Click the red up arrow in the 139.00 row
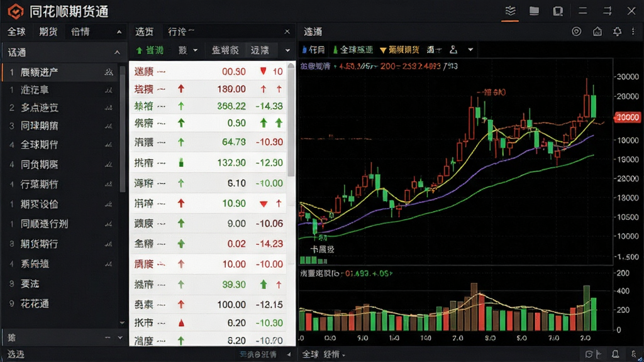Viewport: 644px width, 362px height. [x=180, y=89]
